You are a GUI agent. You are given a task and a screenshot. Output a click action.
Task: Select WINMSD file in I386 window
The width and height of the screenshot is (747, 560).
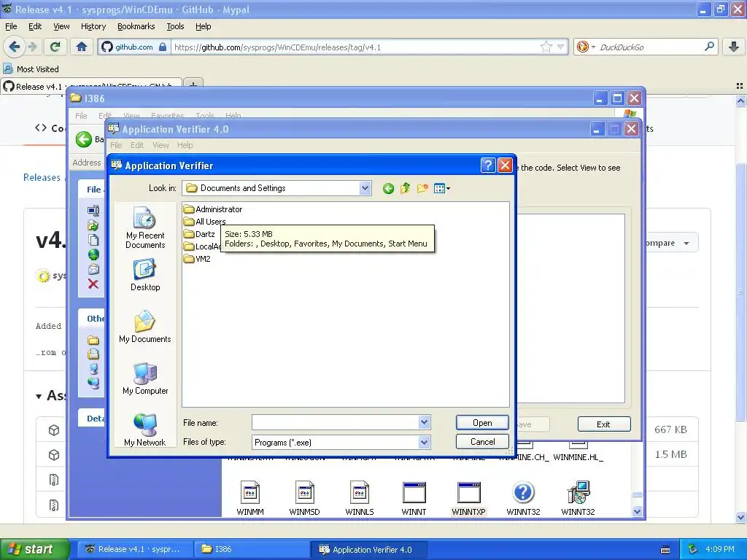(304, 498)
